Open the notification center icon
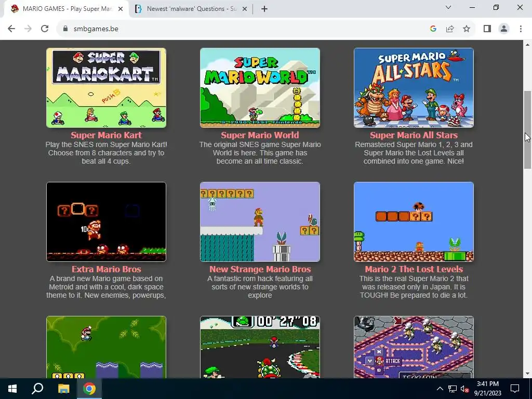This screenshot has height=399, width=532. point(515,389)
